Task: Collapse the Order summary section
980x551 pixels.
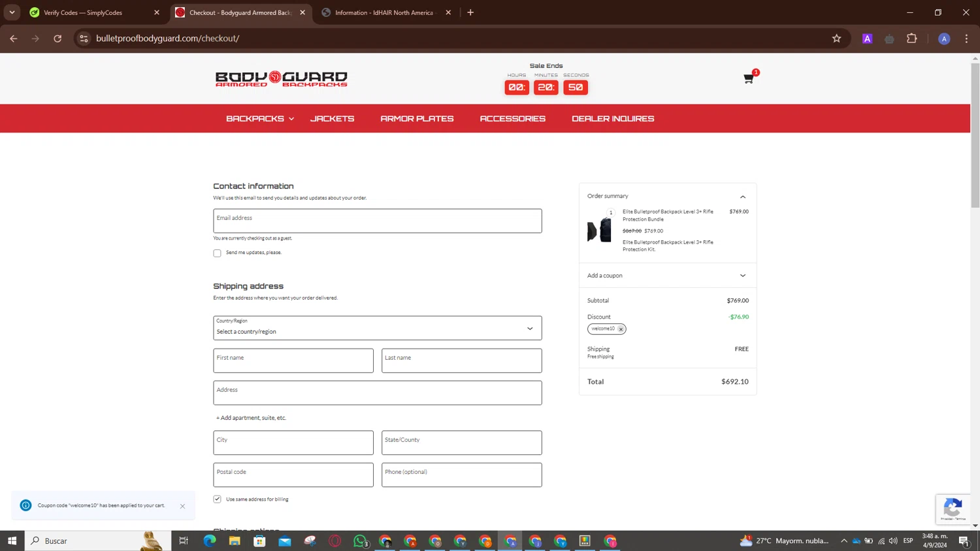Action: [x=743, y=197]
